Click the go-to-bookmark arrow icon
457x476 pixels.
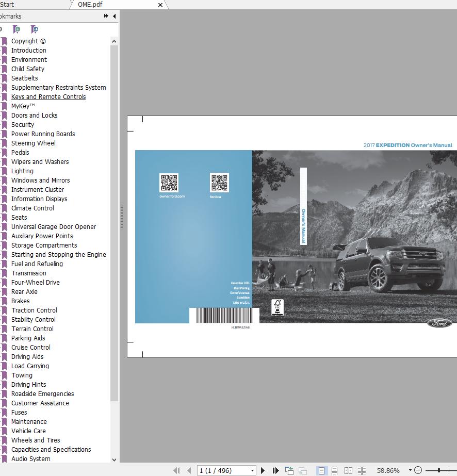[x=35, y=29]
